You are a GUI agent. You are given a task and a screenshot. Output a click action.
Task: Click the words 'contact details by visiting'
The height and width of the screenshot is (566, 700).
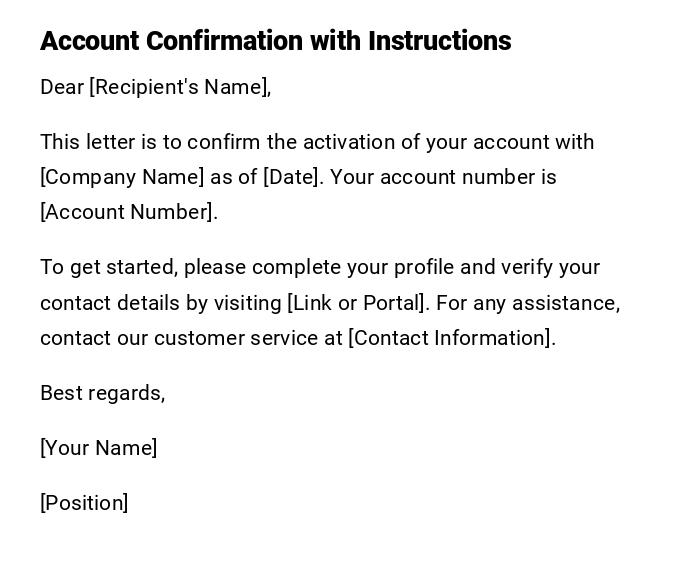pyautogui.click(x=160, y=303)
